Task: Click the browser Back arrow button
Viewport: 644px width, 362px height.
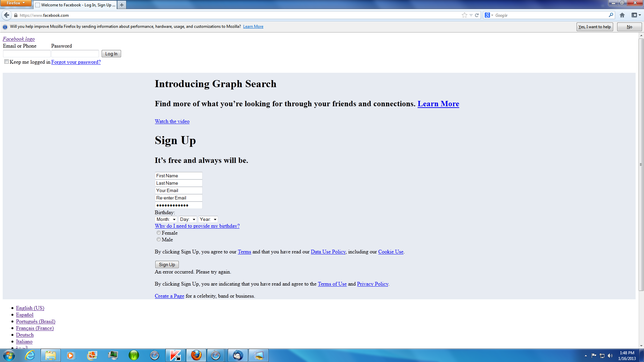Action: coord(6,15)
